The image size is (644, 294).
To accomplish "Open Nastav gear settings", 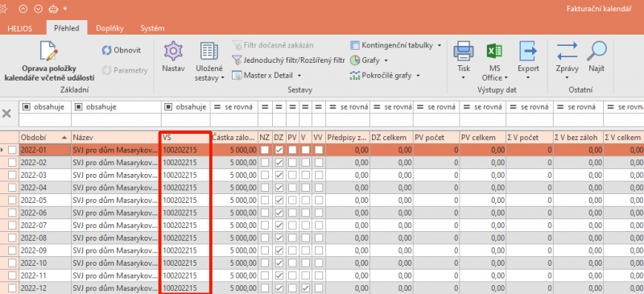I will 173,51.
